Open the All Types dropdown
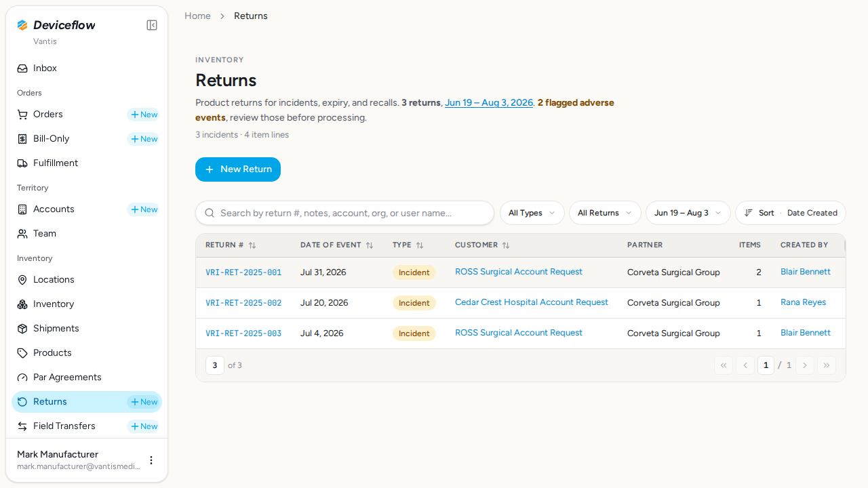The width and height of the screenshot is (868, 488). coord(532,213)
